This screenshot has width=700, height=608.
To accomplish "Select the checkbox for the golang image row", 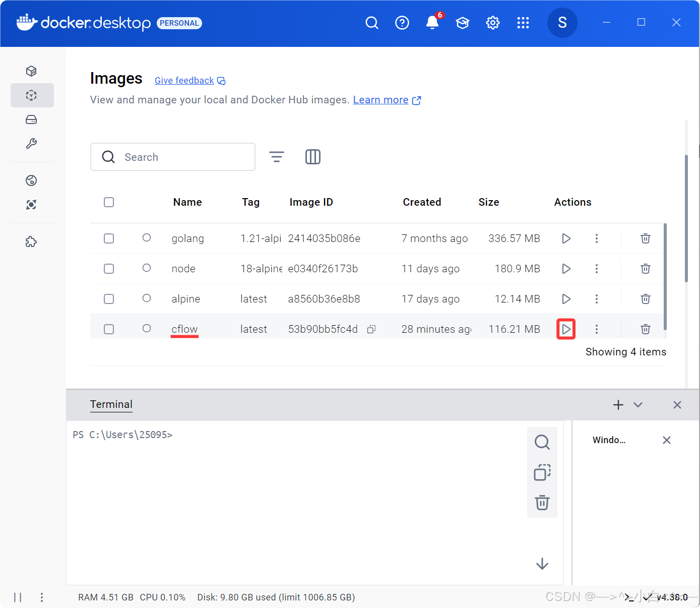I will [109, 238].
